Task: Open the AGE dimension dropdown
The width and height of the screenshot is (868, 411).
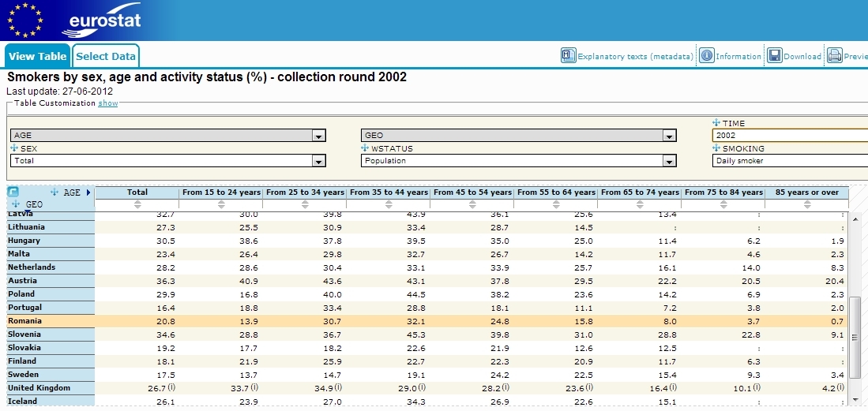Action: point(318,136)
